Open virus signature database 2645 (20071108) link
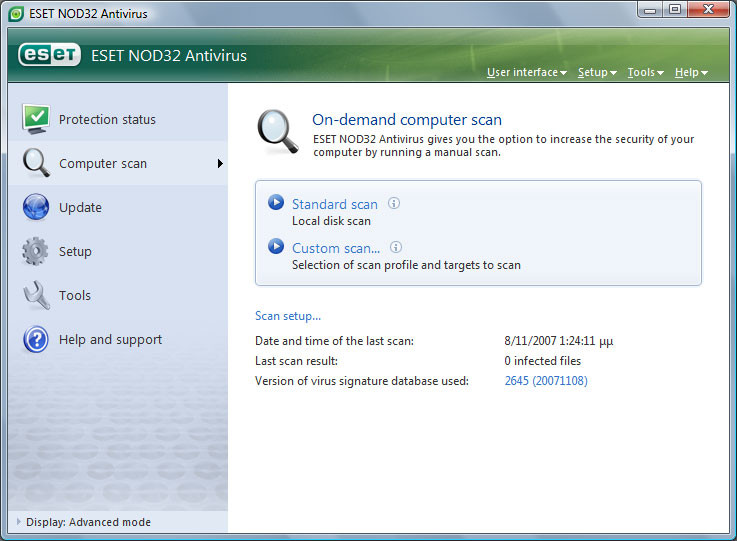The image size is (737, 541). tap(546, 380)
